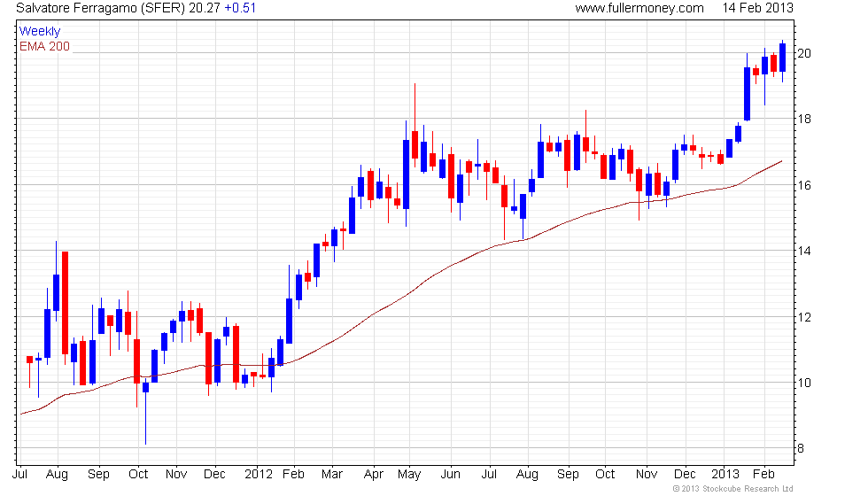868x496 pixels.
Task: Click the "Weekly" interval label
Action: [x=40, y=32]
